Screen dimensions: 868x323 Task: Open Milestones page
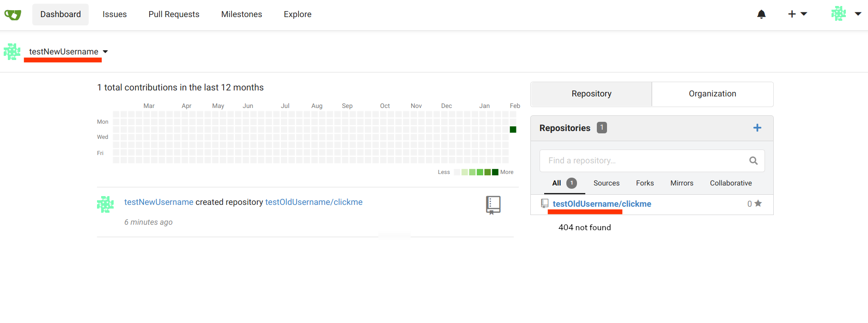242,14
